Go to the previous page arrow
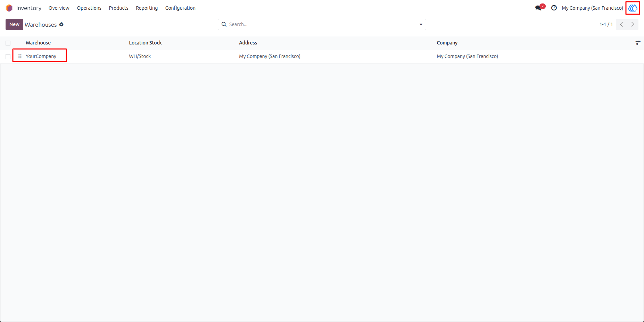Screen dimensions: 644x322 pyautogui.click(x=621, y=24)
